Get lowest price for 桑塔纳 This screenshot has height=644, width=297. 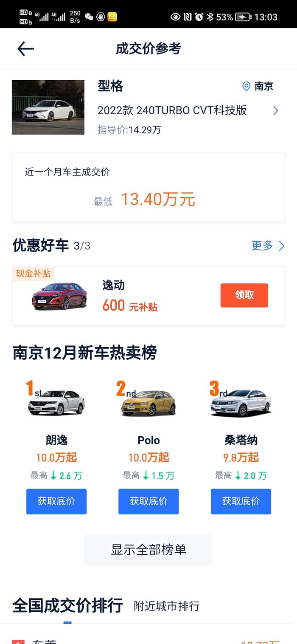coord(241,501)
